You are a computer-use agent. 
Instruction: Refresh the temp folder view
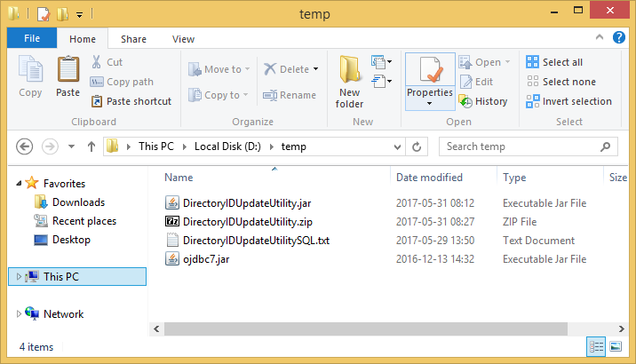coord(419,146)
